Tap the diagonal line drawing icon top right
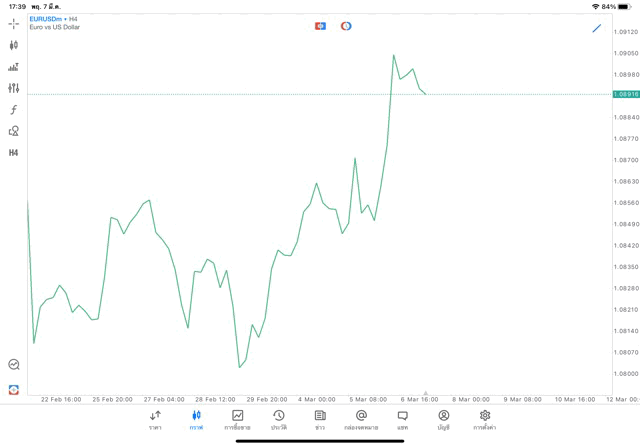 pos(597,28)
